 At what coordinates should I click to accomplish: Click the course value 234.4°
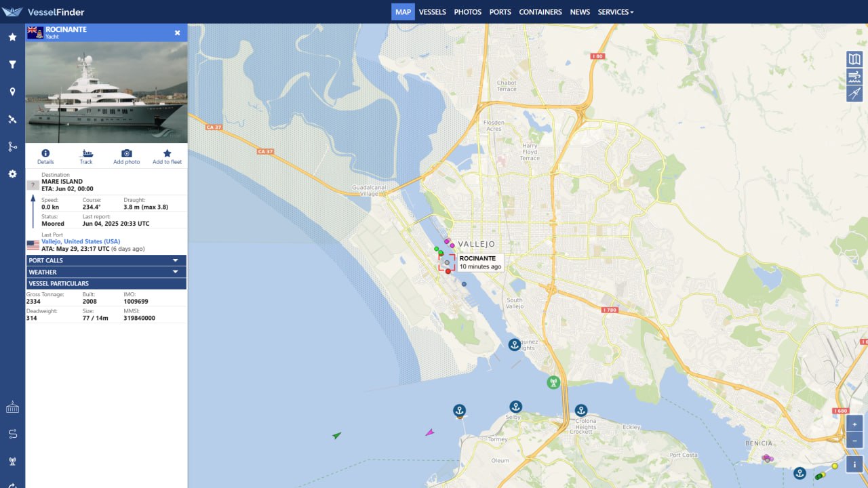coord(92,207)
